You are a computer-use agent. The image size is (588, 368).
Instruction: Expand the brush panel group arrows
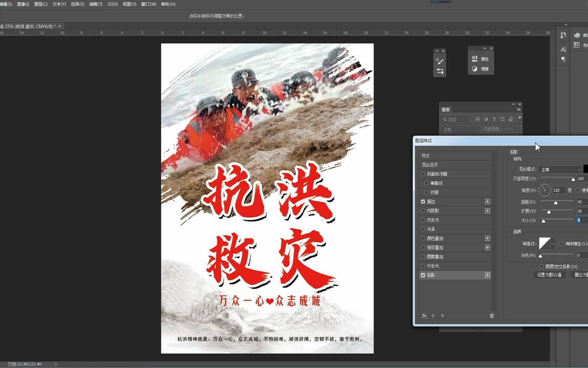click(x=437, y=51)
